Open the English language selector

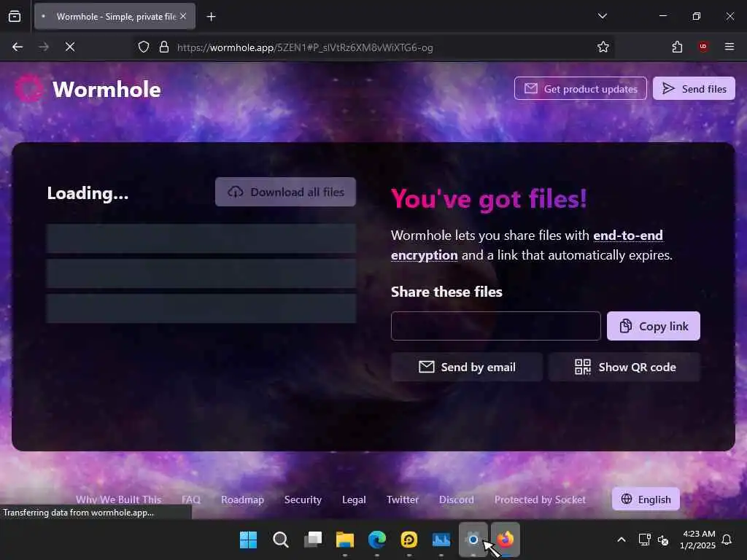646,499
